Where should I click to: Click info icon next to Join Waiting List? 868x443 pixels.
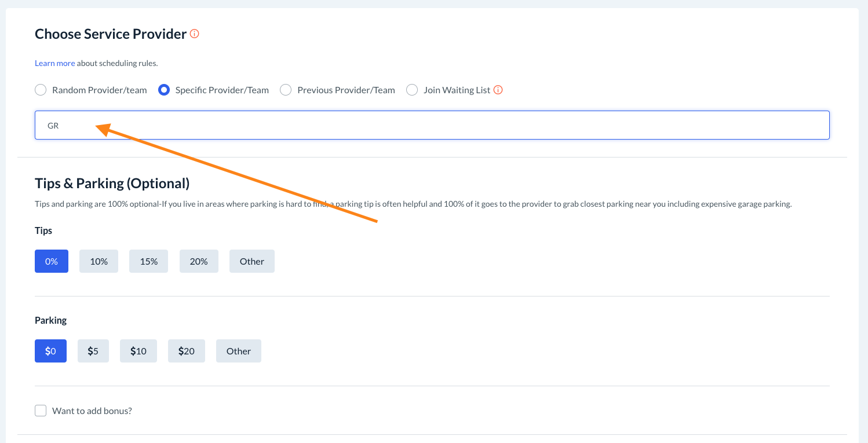click(x=498, y=90)
